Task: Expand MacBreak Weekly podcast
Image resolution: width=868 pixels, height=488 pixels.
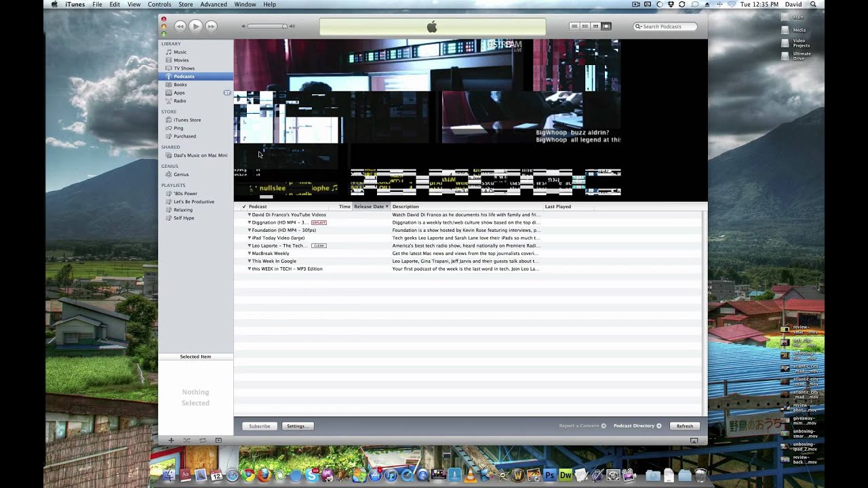Action: click(250, 253)
